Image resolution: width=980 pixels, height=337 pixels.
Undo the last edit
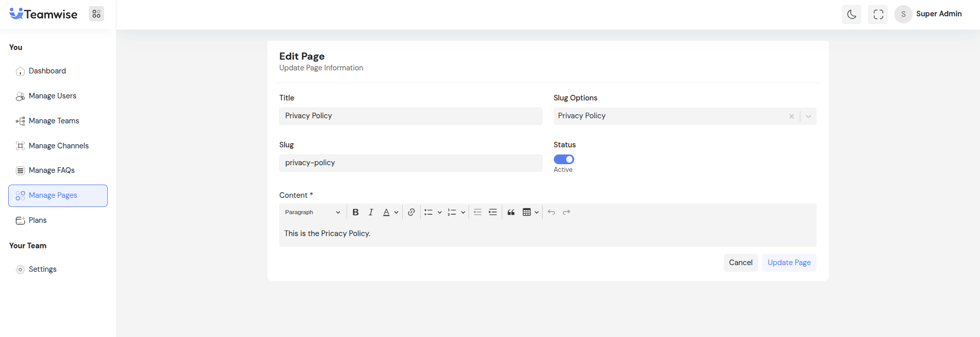tap(551, 212)
